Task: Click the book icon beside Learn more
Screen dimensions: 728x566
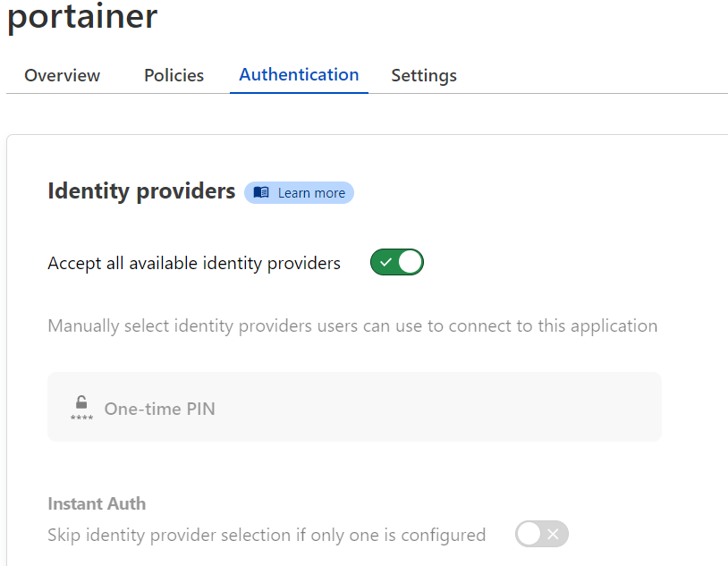Action: 261,193
